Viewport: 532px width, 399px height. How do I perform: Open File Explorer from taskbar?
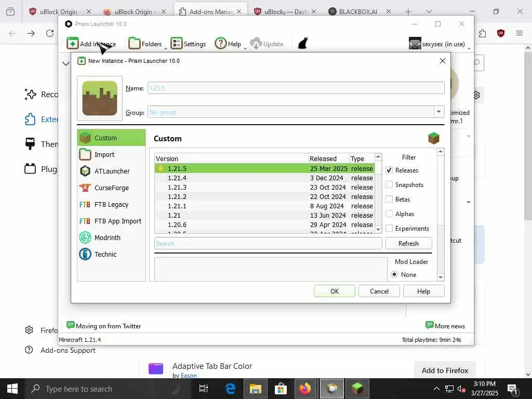256,389
